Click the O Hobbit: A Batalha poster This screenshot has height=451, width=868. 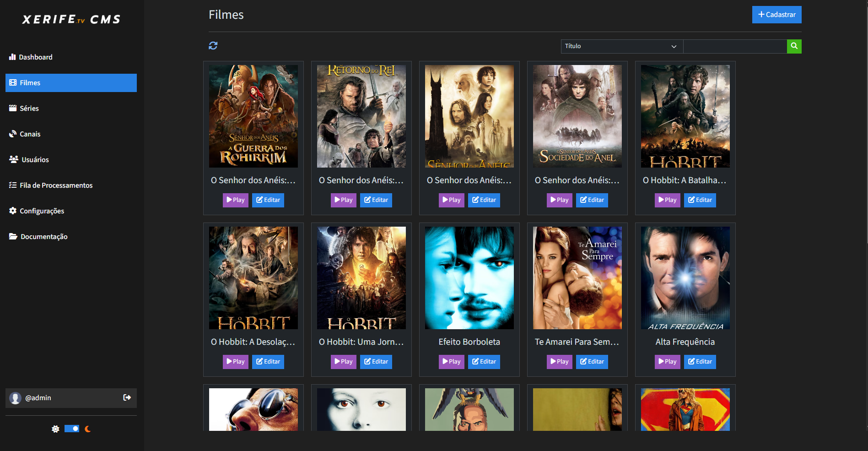click(685, 116)
